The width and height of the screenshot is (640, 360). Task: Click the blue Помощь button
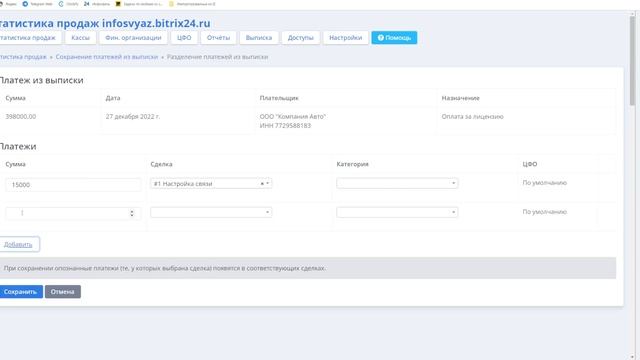(x=394, y=38)
